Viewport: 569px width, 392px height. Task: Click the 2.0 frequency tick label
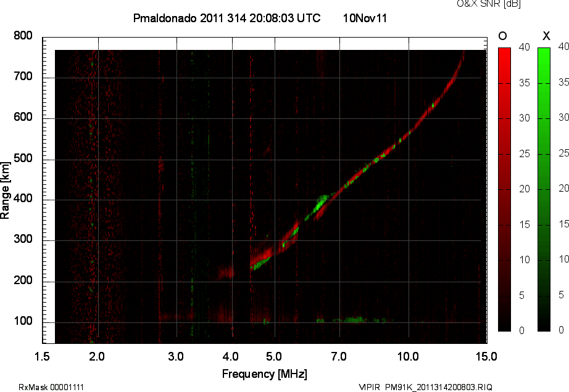tap(97, 356)
